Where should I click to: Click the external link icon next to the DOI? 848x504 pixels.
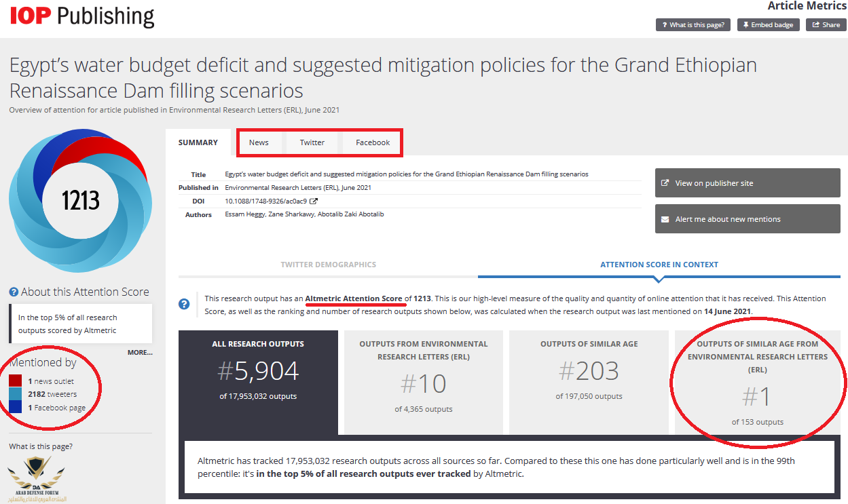point(313,201)
